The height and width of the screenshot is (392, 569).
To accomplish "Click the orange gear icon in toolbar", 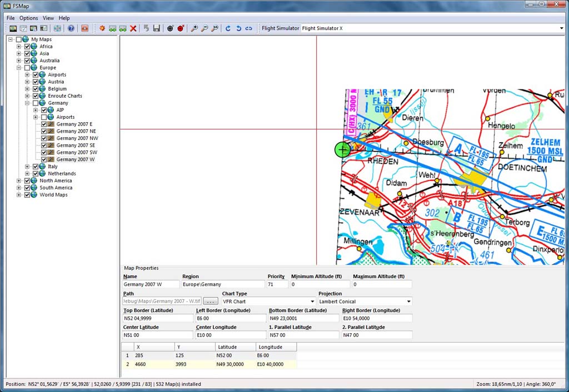I will point(102,28).
